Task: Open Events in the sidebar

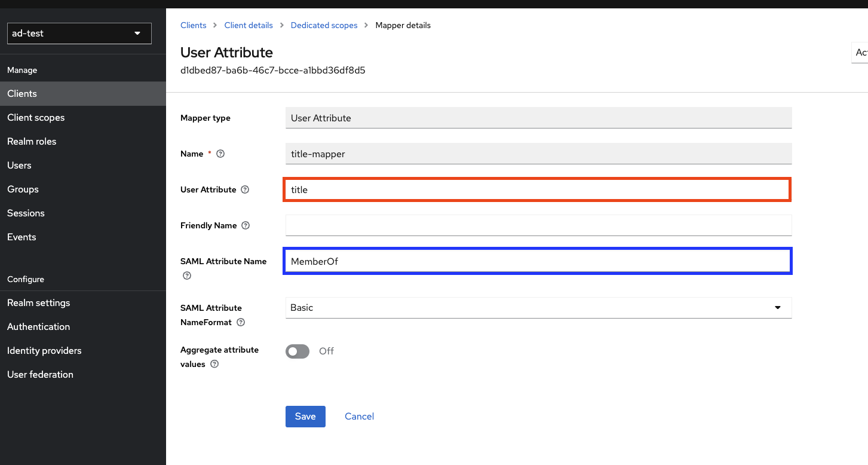Action: pyautogui.click(x=83, y=237)
